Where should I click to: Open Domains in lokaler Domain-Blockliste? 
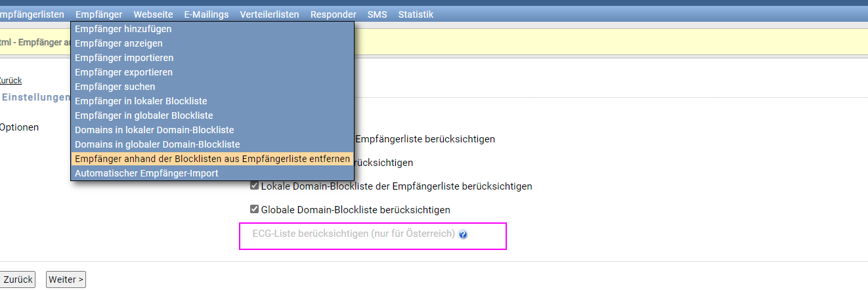[212, 130]
